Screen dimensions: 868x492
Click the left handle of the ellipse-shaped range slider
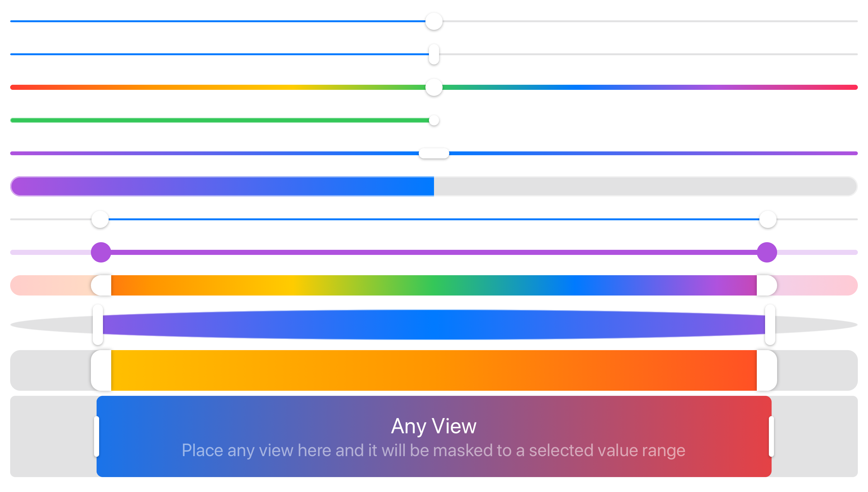click(98, 325)
